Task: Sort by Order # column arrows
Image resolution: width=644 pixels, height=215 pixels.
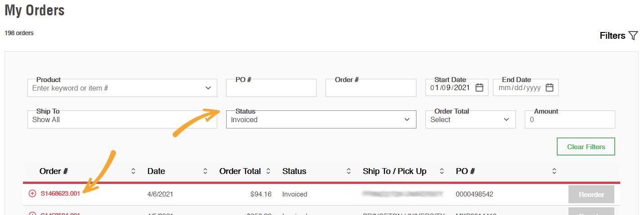Action: [x=133, y=171]
